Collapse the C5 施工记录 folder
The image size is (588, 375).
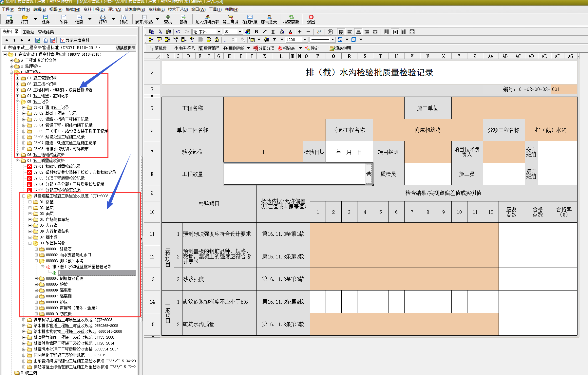[18, 102]
